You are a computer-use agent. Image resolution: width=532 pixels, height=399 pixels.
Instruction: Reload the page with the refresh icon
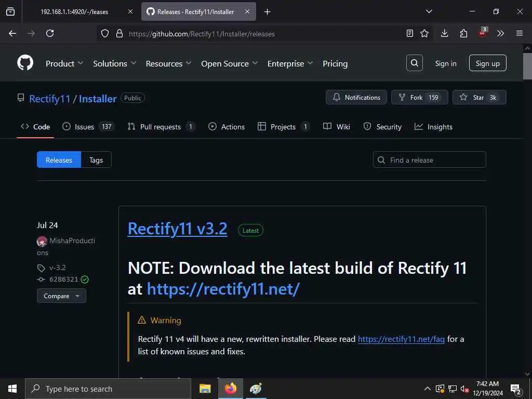(x=50, y=33)
